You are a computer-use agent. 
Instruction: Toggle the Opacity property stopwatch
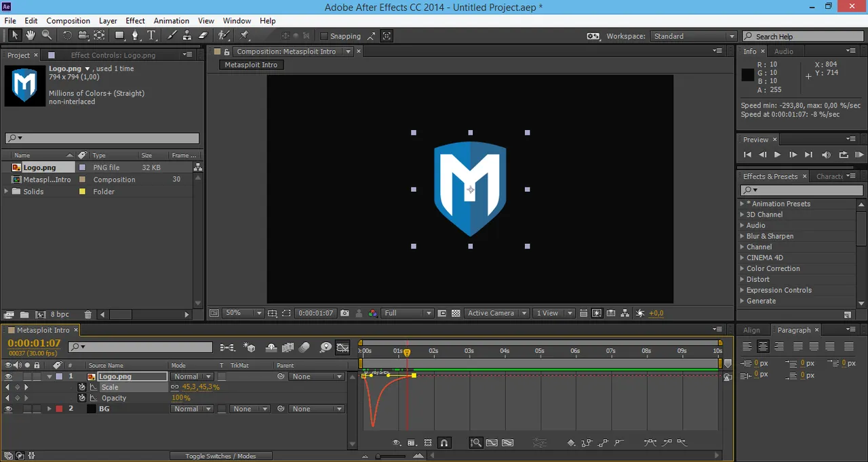pos(82,398)
